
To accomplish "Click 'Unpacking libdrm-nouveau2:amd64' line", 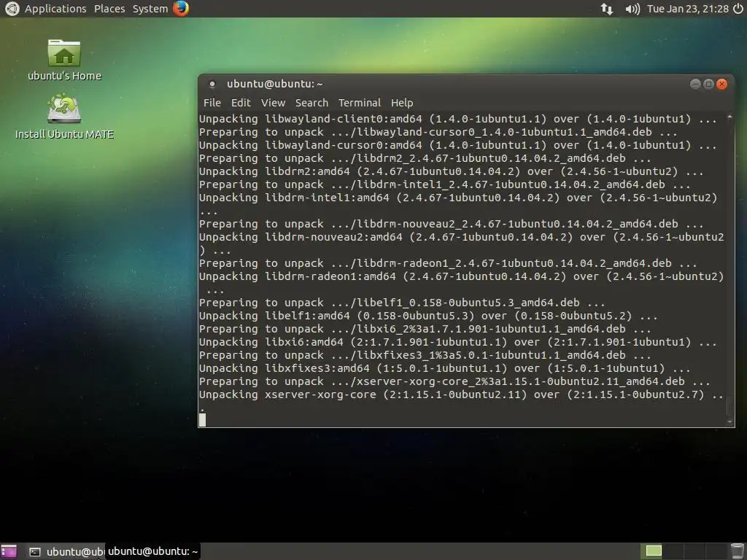I will 462,237.
